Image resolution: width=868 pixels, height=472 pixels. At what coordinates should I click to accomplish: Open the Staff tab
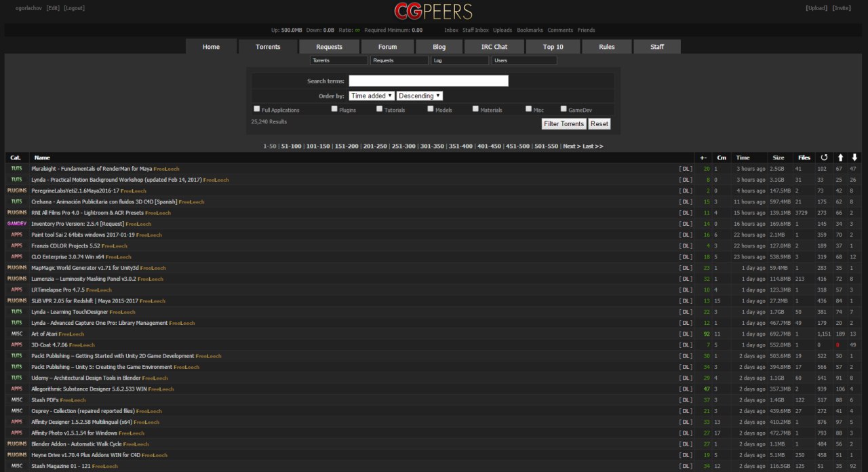click(657, 47)
